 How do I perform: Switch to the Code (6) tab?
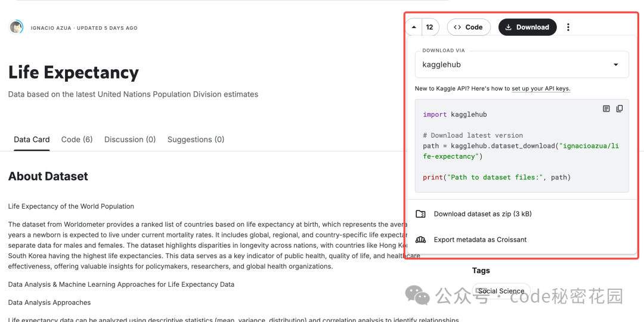click(77, 140)
